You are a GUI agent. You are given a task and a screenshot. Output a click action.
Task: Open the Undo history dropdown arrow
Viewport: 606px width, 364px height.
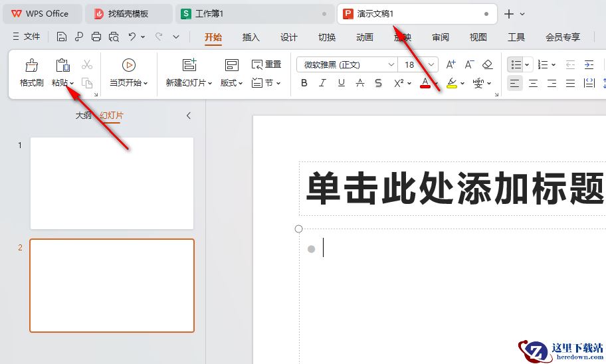143,37
